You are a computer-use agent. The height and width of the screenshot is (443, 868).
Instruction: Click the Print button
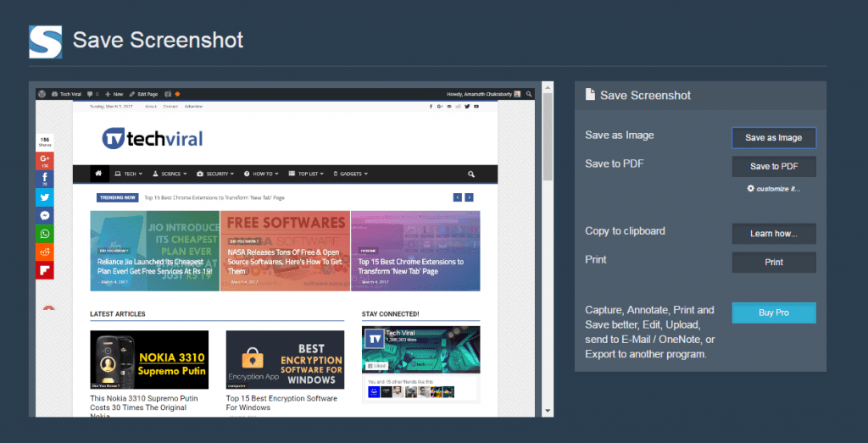773,262
